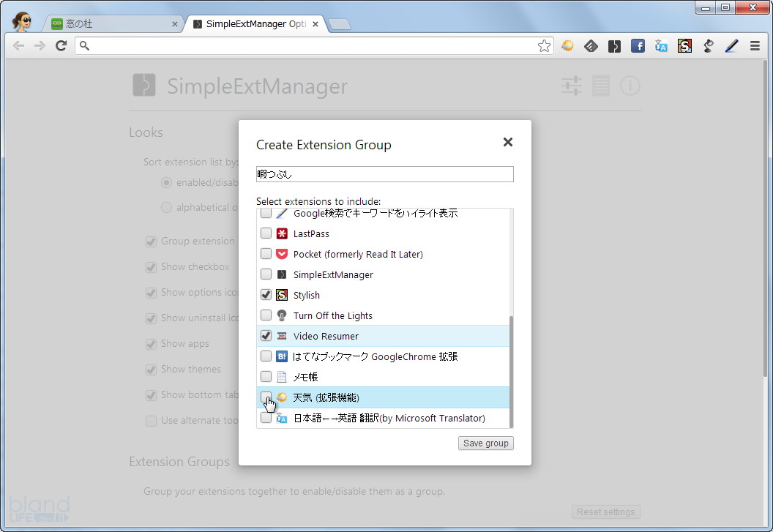Check the LastPass extension checkbox

pyautogui.click(x=266, y=233)
